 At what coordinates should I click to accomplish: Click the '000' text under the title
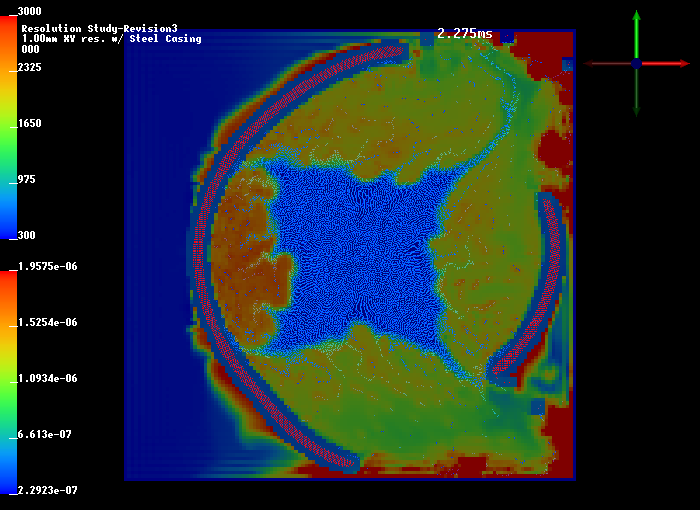click(x=30, y=50)
